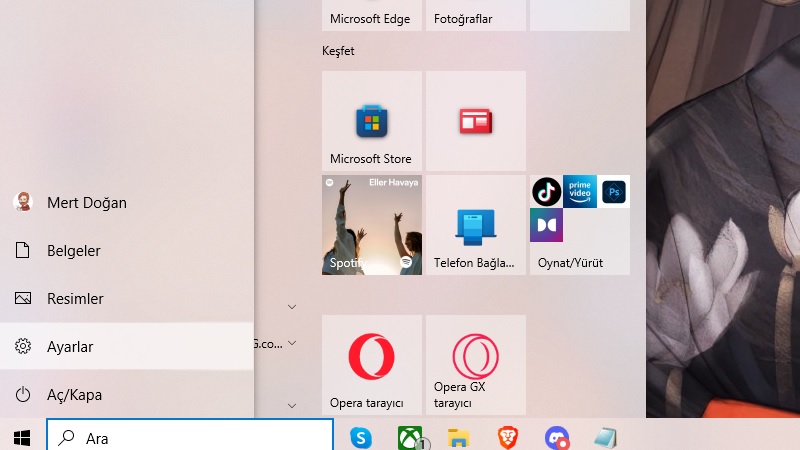Open the notepad app from the taskbar
This screenshot has height=450, width=800.
pos(606,438)
